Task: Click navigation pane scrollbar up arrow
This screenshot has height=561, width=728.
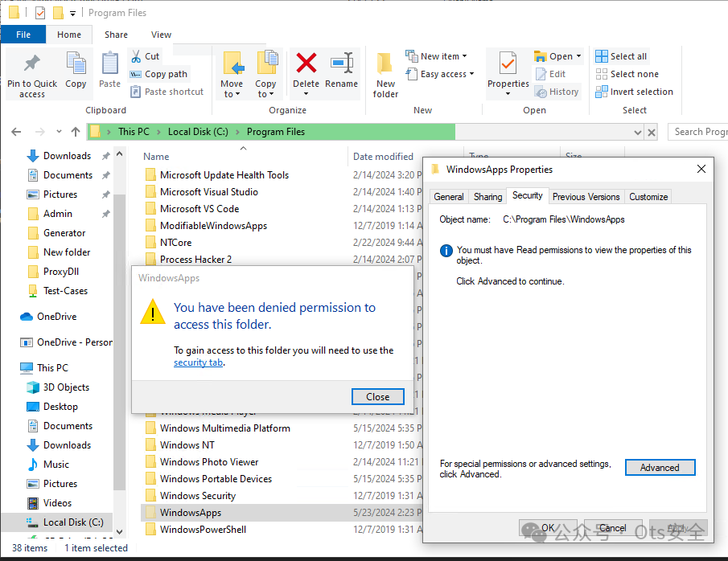Action: [x=119, y=154]
